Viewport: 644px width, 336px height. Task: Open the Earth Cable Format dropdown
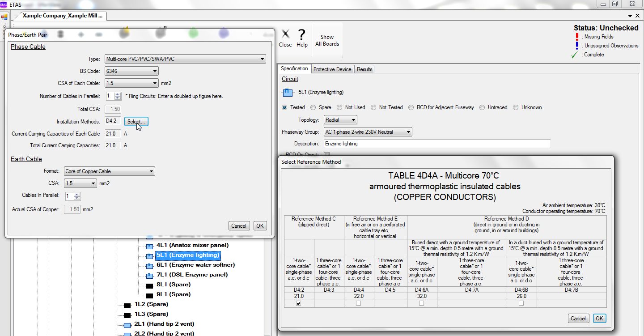tap(110, 171)
